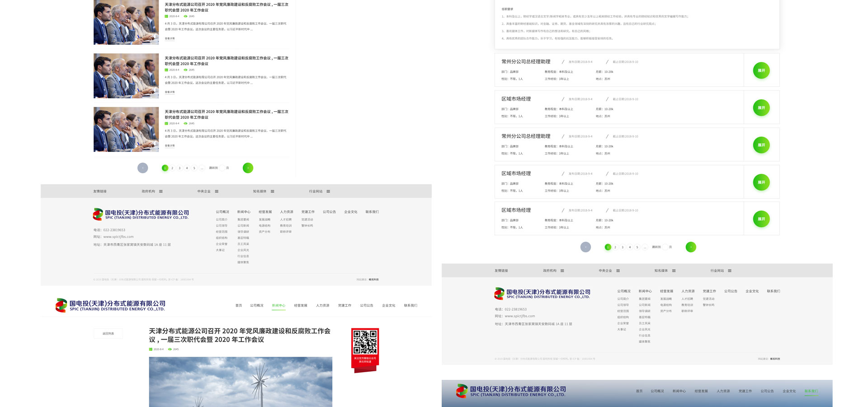Click gray previous-page arrow below the job listings
Screen dimensions: 868x407
coord(585,247)
